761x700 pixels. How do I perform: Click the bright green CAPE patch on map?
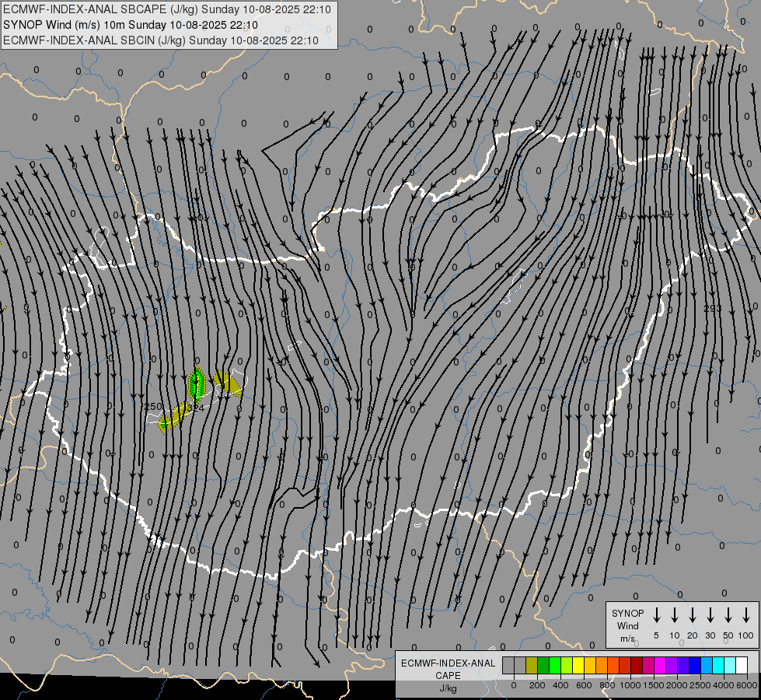[197, 383]
